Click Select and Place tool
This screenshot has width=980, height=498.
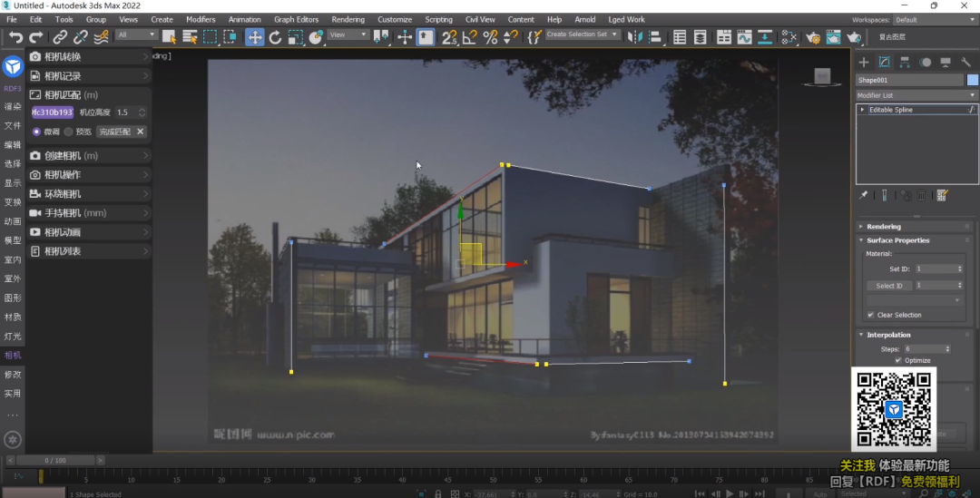click(x=317, y=37)
